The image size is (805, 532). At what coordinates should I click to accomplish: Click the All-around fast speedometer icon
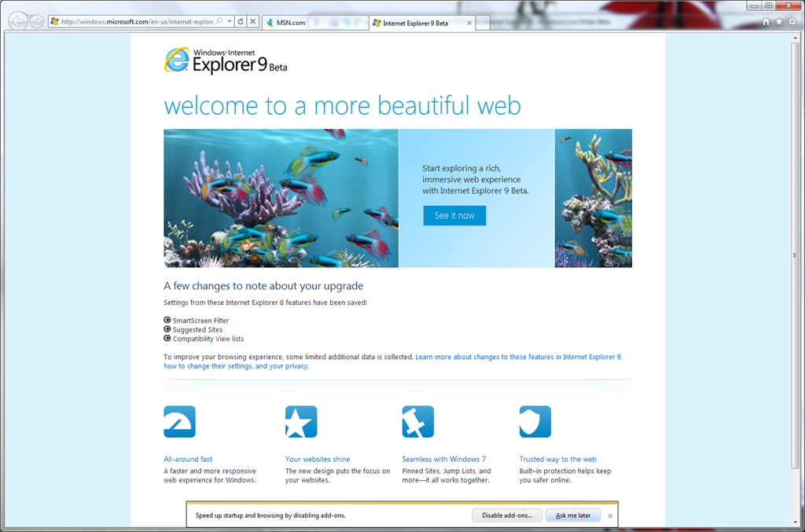(x=180, y=422)
